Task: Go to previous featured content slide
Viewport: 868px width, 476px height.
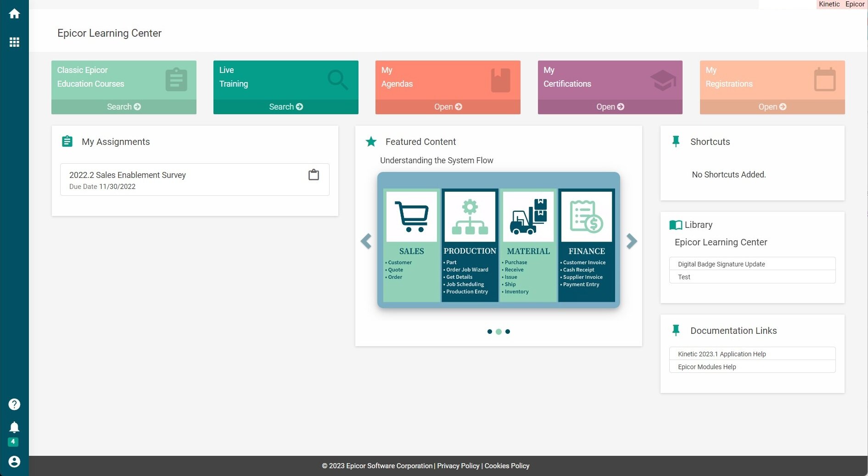Action: [366, 241]
